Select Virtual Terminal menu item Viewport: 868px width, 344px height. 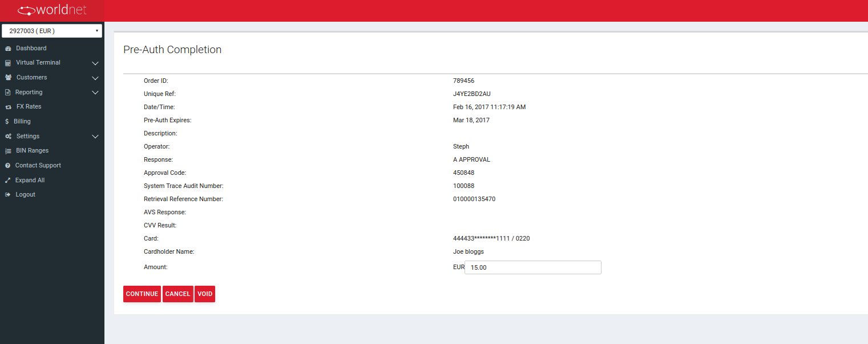coord(38,63)
